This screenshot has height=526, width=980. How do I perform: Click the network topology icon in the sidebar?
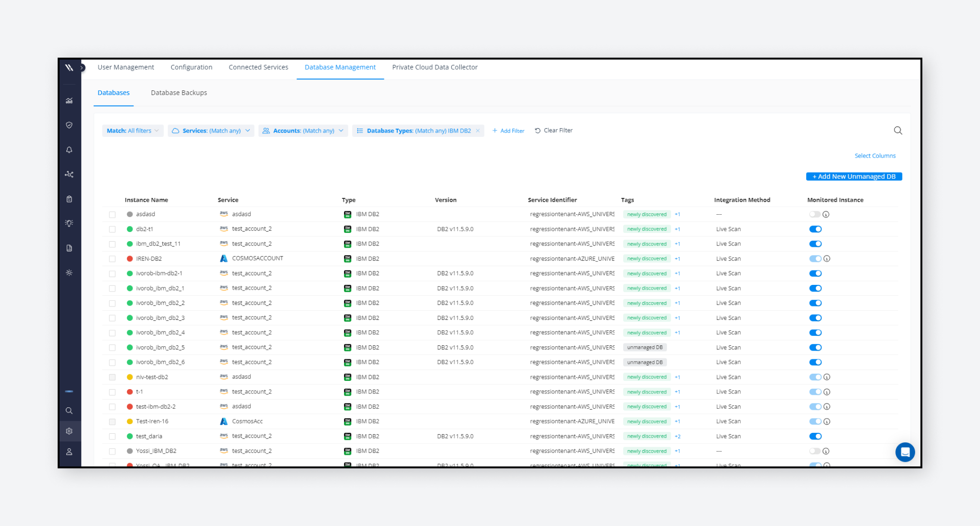(x=69, y=174)
